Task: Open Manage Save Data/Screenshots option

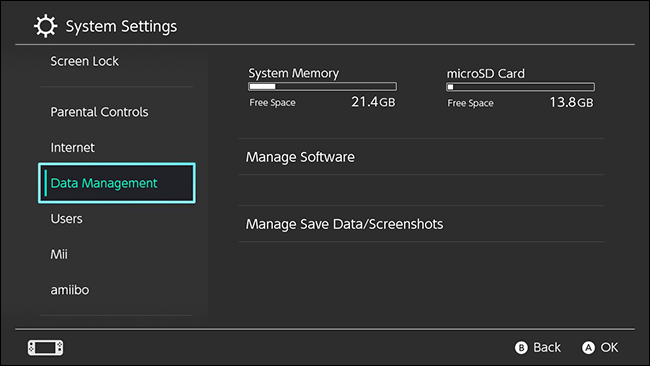Action: point(421,224)
